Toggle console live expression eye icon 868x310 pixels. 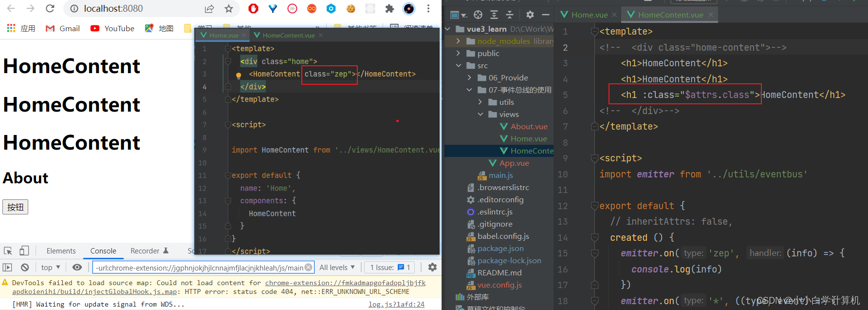click(77, 267)
